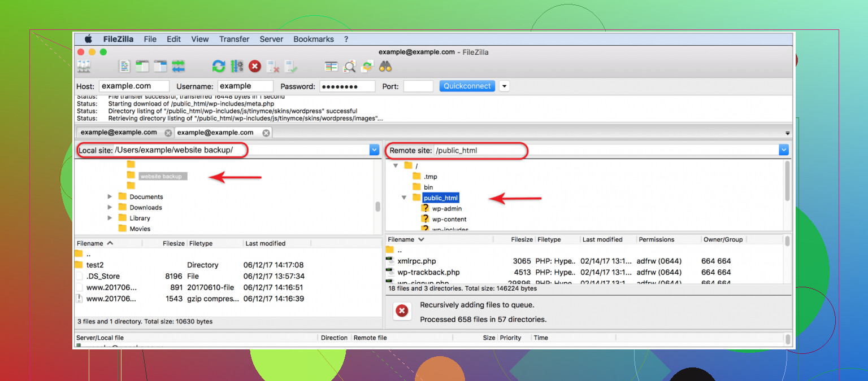Open the Site Manager icon
The image size is (868, 381).
(x=84, y=67)
